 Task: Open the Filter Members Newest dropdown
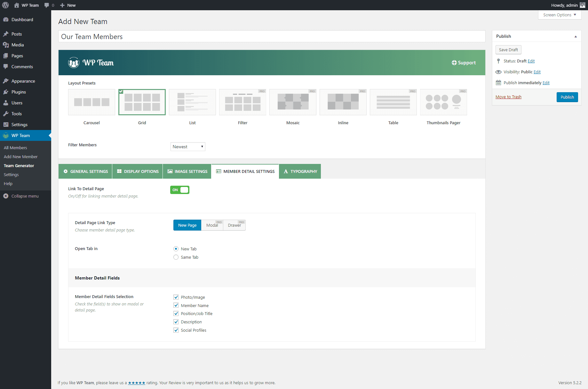click(x=188, y=147)
